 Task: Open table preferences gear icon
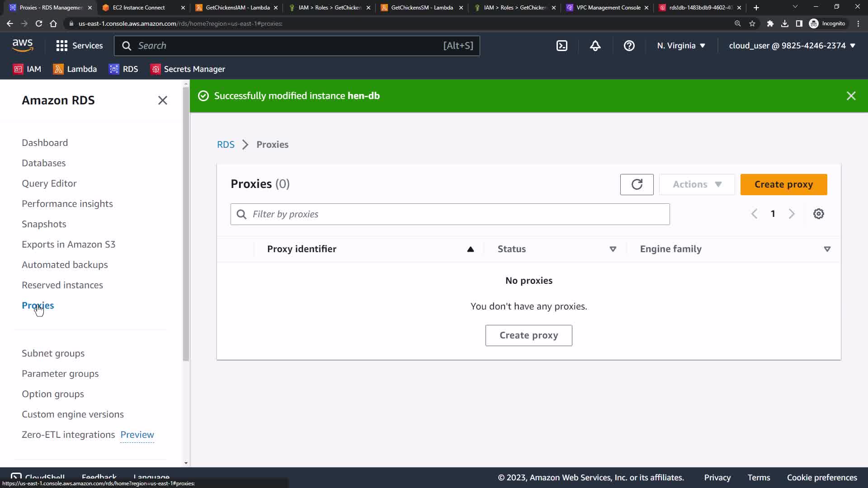click(818, 214)
